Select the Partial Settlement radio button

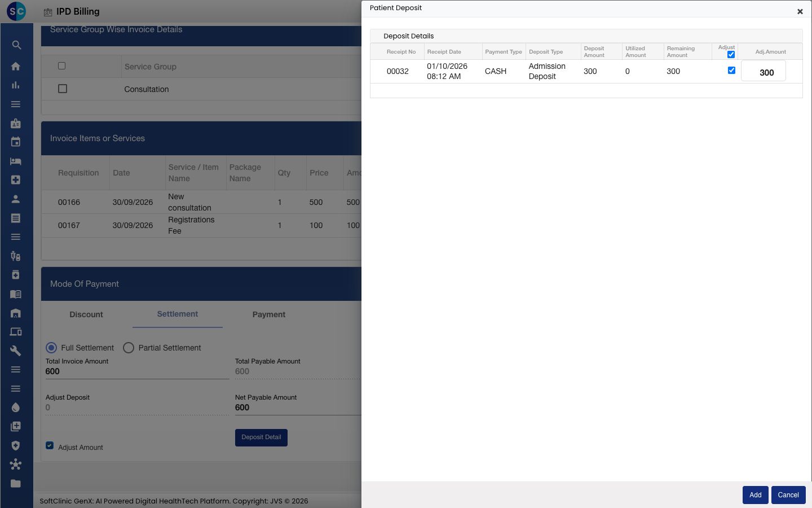pos(129,348)
